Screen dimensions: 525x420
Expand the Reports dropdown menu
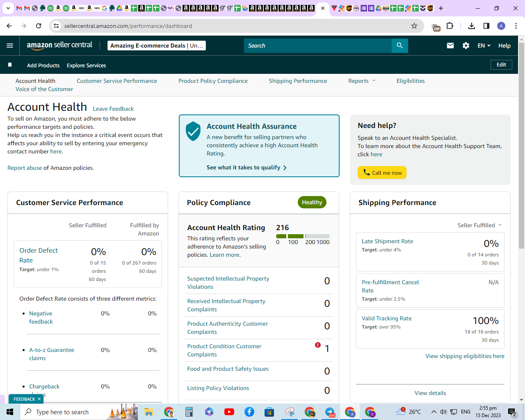362,81
